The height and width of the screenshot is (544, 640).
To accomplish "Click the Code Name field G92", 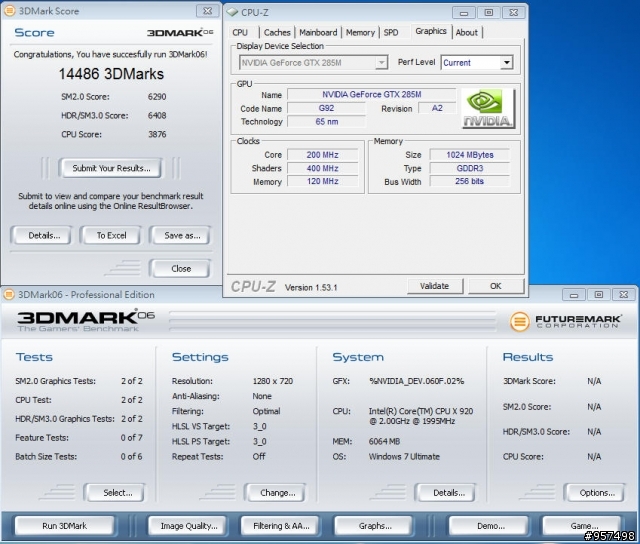I will pyautogui.click(x=326, y=108).
